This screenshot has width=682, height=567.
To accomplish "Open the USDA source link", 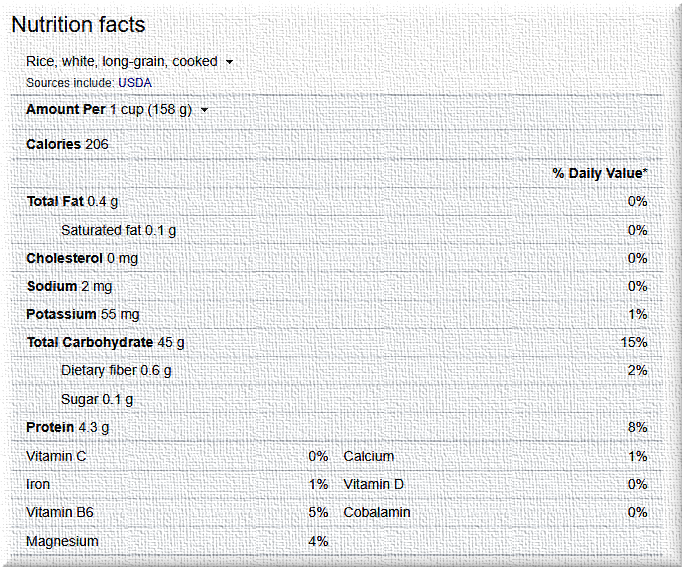I will click(x=135, y=83).
